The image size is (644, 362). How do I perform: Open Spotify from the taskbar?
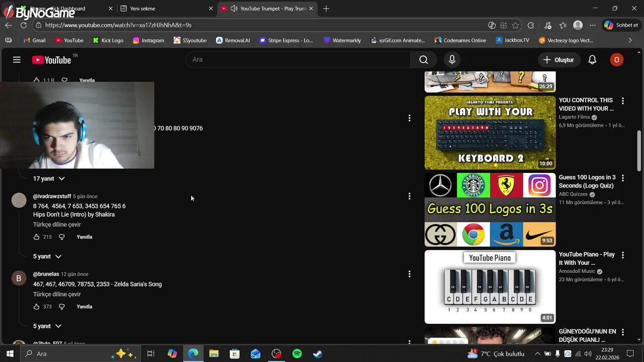(297, 354)
